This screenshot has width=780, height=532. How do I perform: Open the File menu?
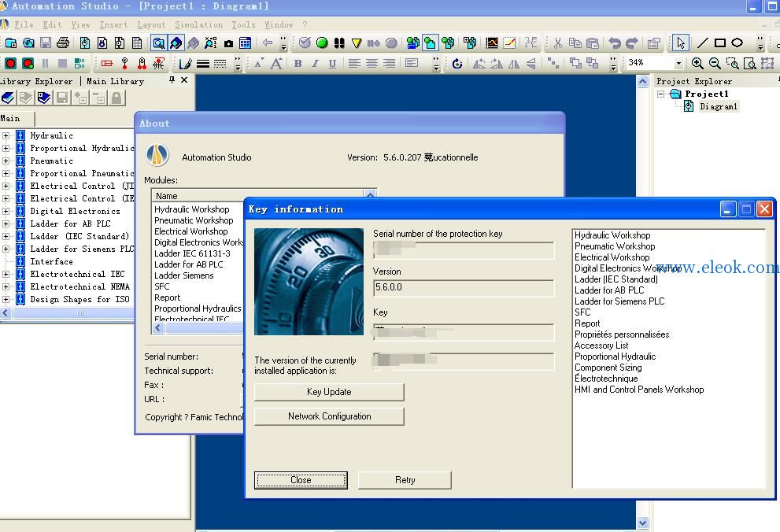click(24, 24)
